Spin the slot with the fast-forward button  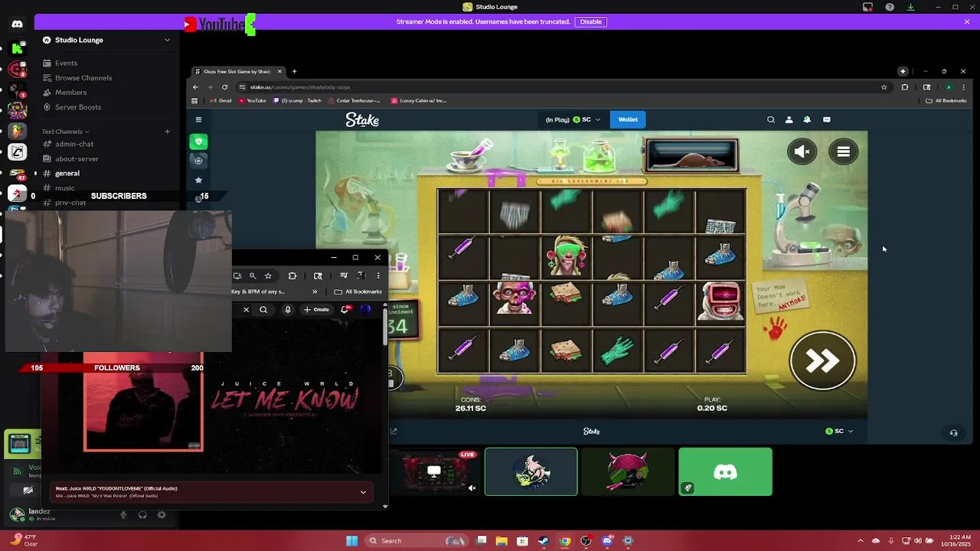[822, 361]
